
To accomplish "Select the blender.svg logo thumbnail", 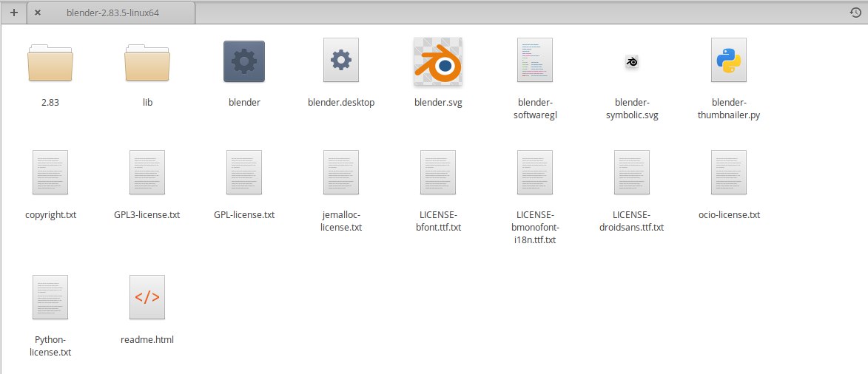I will click(x=438, y=61).
